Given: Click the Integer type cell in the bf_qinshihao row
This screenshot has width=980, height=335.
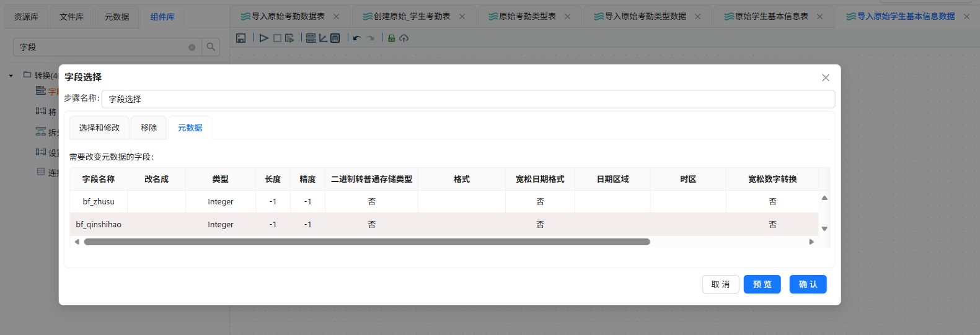Looking at the screenshot, I should pos(221,225).
